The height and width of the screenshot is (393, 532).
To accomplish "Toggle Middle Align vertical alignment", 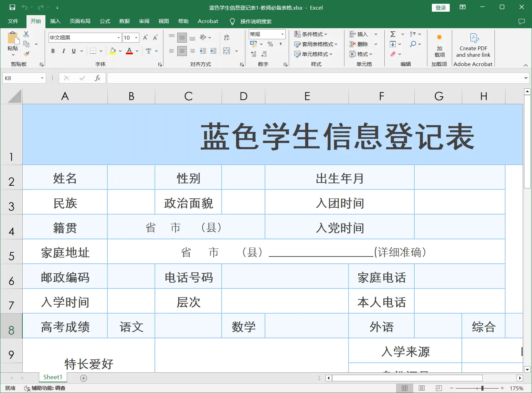I will coord(182,37).
